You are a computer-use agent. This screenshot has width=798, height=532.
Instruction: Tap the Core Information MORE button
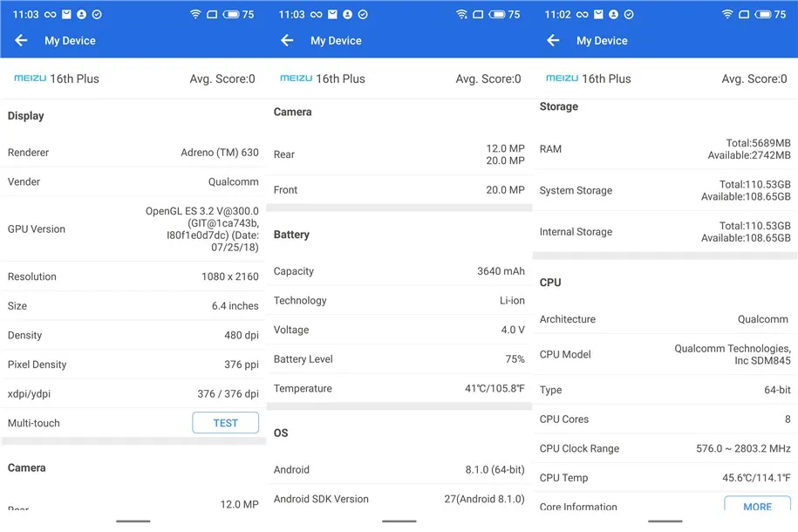click(757, 504)
